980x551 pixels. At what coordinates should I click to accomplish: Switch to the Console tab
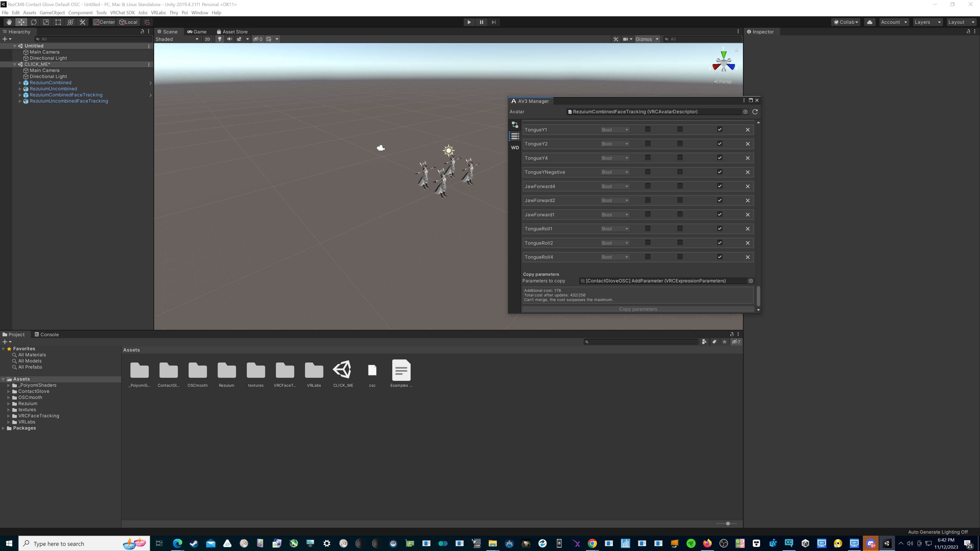click(46, 334)
